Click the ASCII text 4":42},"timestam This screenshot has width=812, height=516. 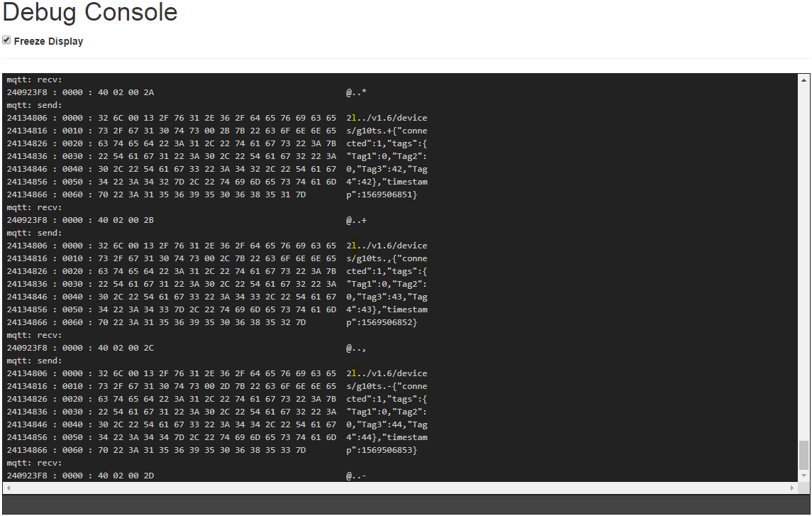pyautogui.click(x=386, y=182)
